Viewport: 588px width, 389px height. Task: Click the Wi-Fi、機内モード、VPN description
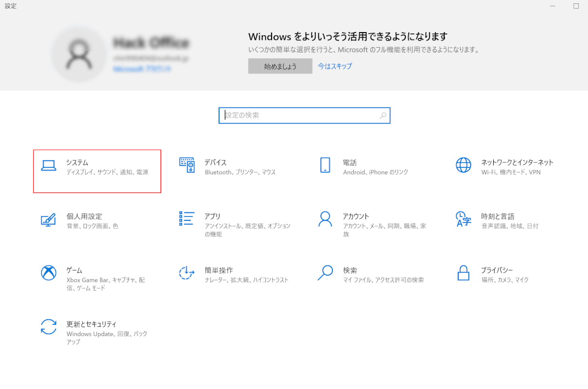coord(511,172)
